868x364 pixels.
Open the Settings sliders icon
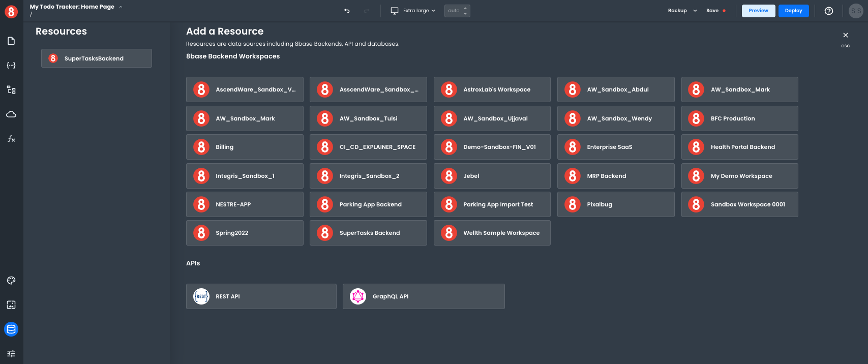coord(11,353)
